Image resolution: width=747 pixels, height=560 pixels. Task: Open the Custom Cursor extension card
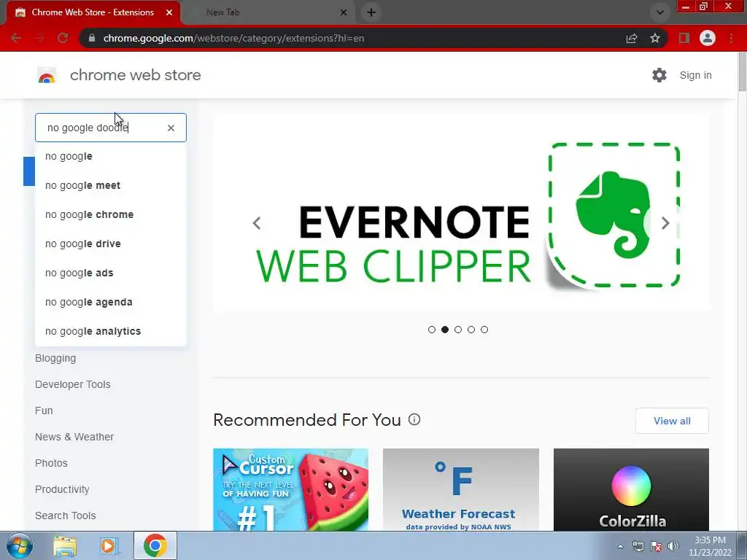290,489
